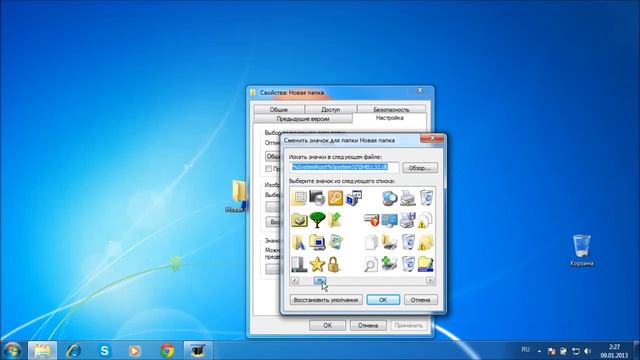Select the folder-with-grid icon in the icon list

[x=300, y=198]
